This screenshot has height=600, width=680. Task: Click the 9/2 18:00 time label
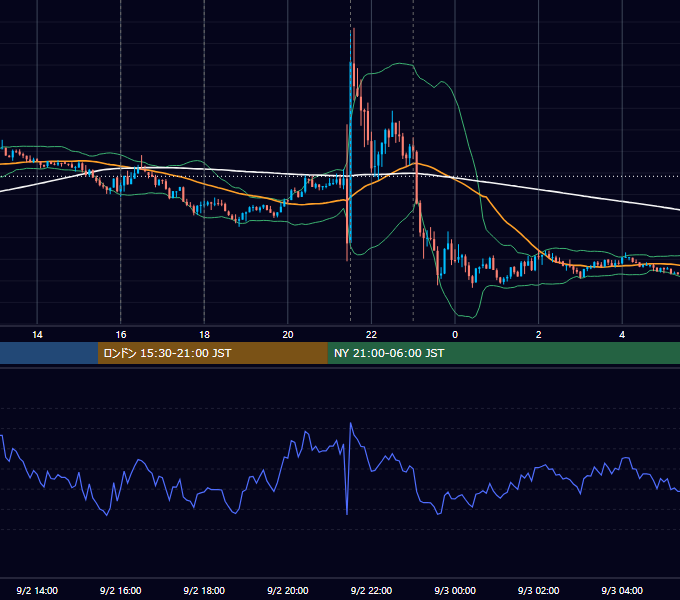(204, 590)
